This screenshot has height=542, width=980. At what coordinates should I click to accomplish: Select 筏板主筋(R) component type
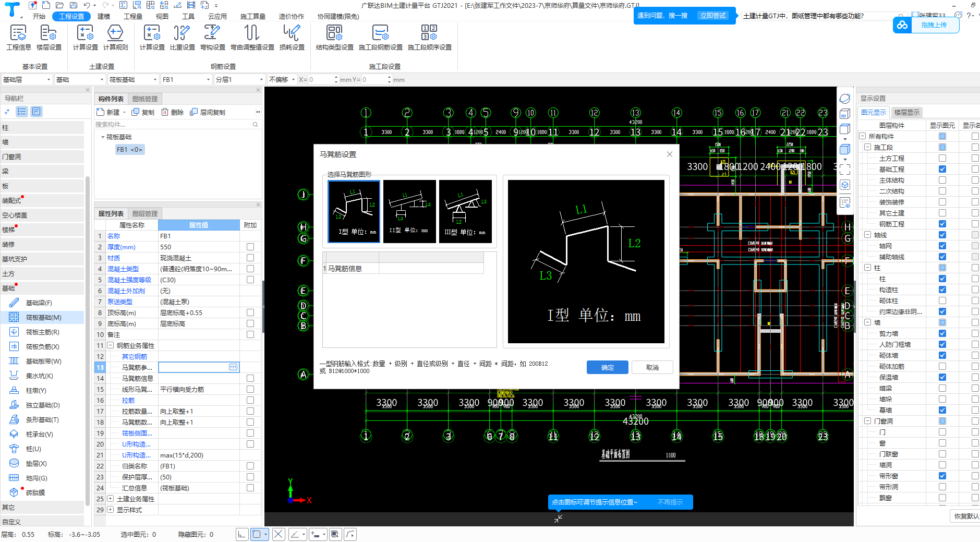[42, 332]
